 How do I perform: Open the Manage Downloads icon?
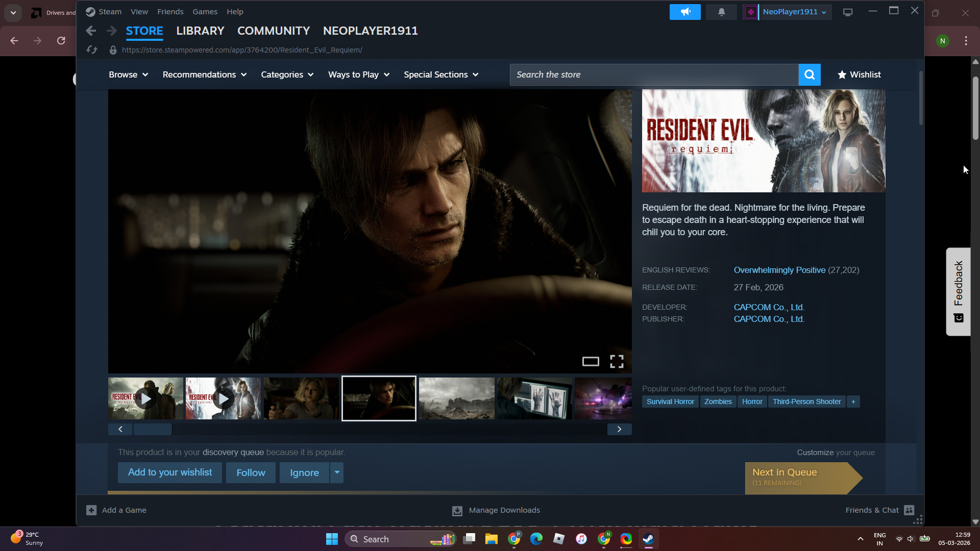pos(457,511)
